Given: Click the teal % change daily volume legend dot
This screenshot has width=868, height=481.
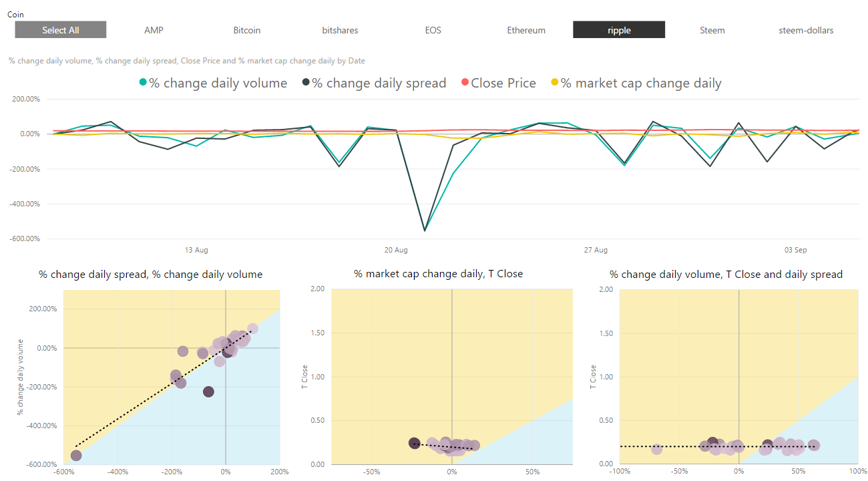Looking at the screenshot, I should pos(143,83).
